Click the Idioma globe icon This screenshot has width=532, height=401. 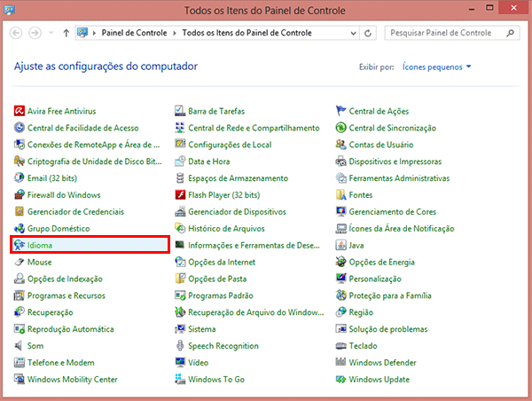point(20,245)
